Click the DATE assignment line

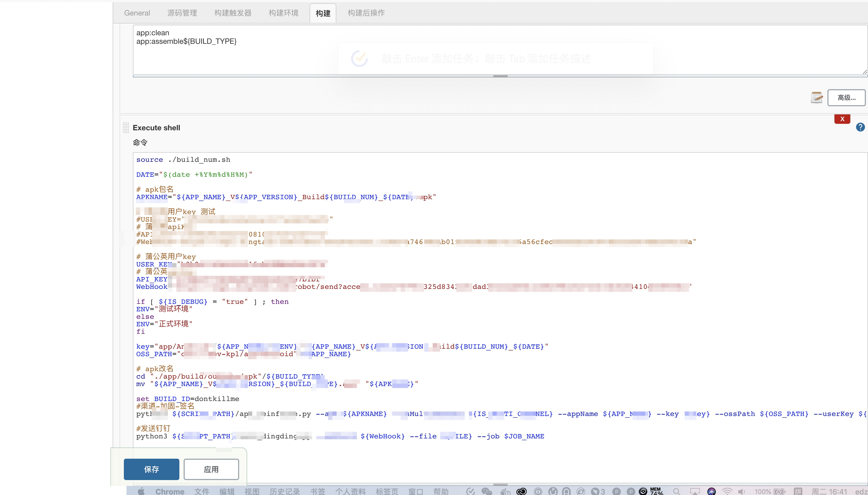pyautogui.click(x=194, y=174)
